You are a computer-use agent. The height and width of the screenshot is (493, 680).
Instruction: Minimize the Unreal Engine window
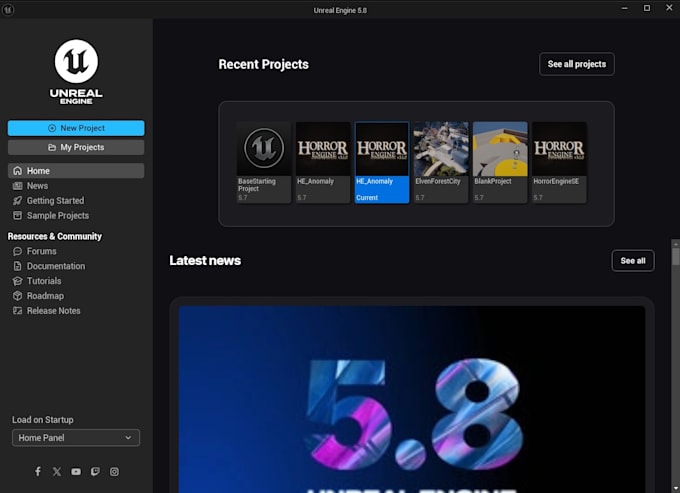(624, 8)
